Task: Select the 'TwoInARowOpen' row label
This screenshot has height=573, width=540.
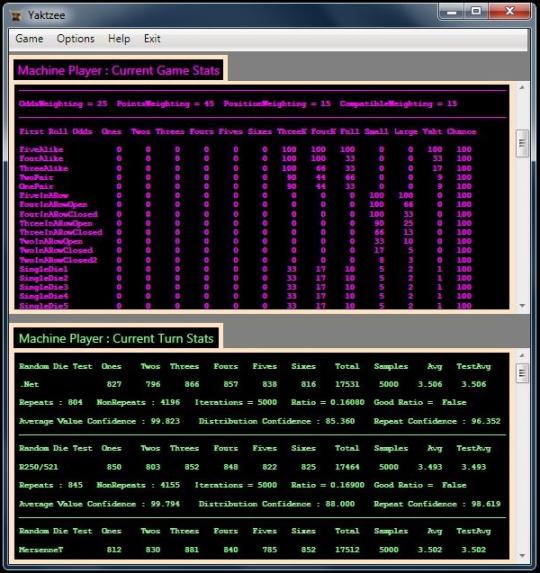Action: tap(51, 241)
